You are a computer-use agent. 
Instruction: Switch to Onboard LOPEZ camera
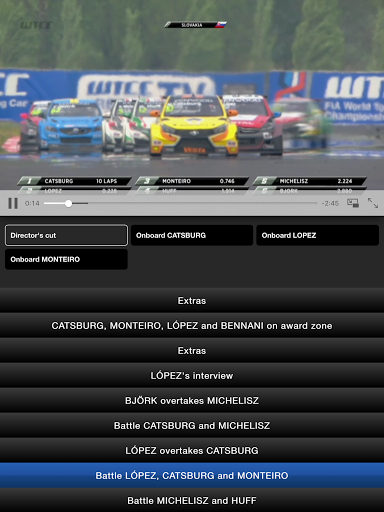pyautogui.click(x=317, y=235)
